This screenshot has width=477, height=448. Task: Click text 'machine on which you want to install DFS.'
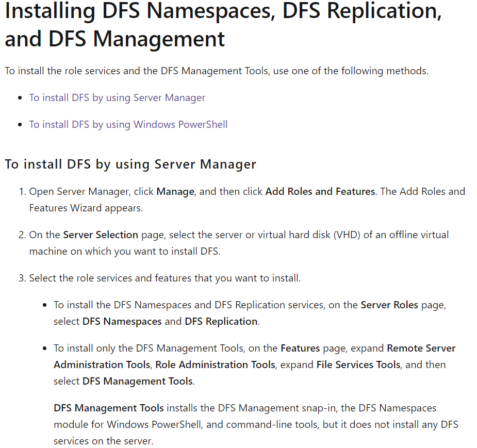click(125, 251)
